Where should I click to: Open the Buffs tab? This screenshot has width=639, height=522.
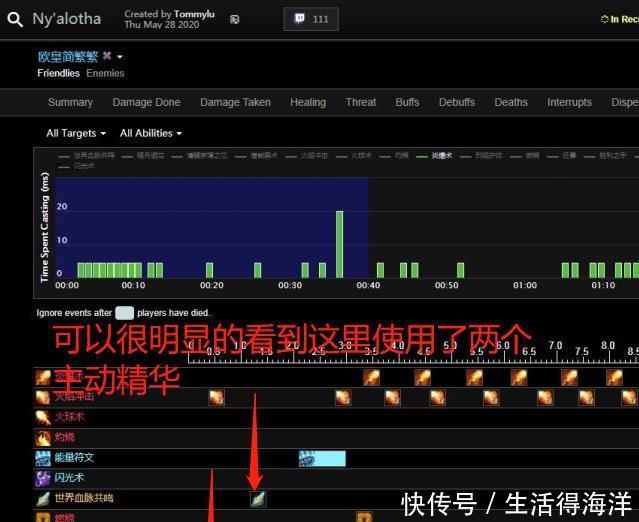[407, 102]
